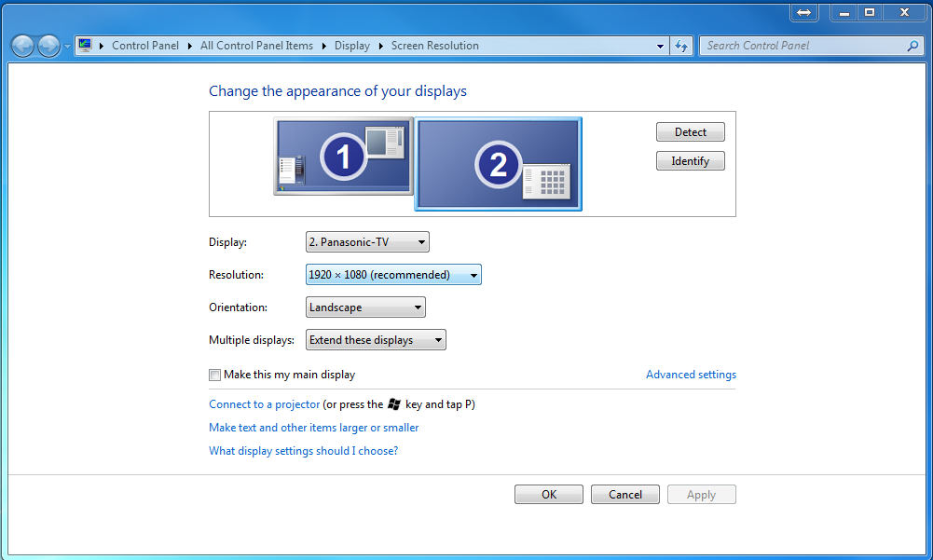Navigate to All Control Panel Items breadcrumb
The image size is (933, 560).
point(256,46)
